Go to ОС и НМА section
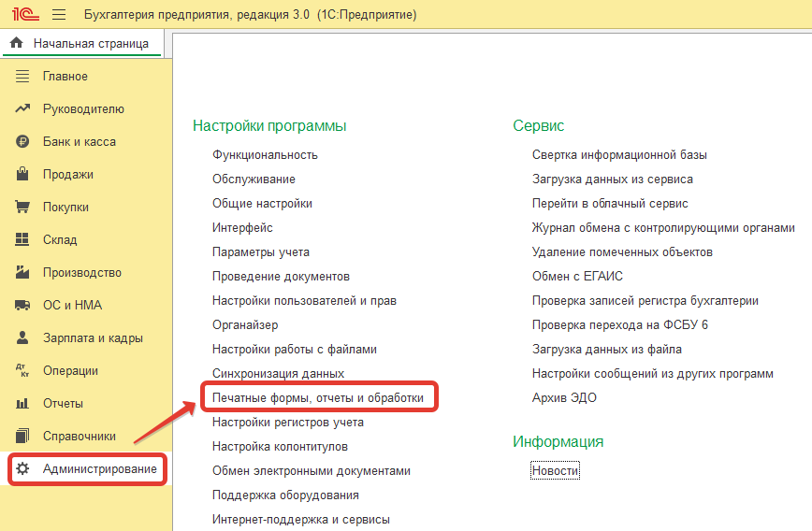 pos(73,305)
